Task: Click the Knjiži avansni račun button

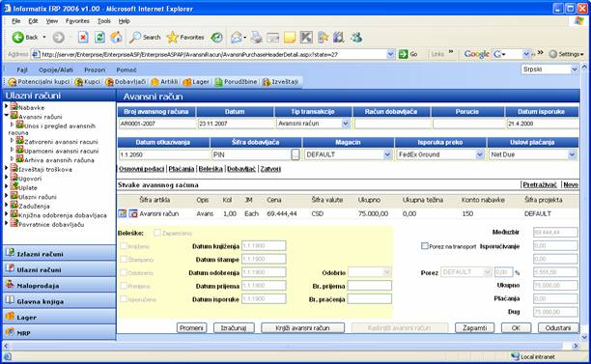Action: click(x=302, y=328)
